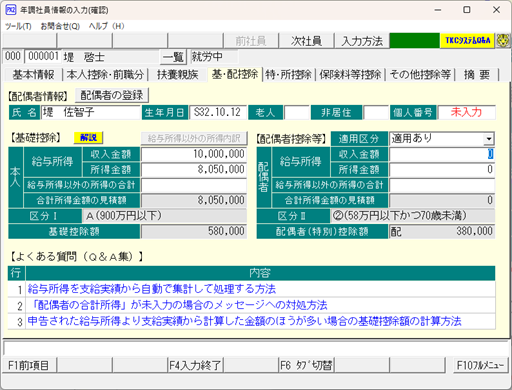Click spouse name field 堤 佐智子
Viewport: 512px width, 390px height.
[x=91, y=112]
